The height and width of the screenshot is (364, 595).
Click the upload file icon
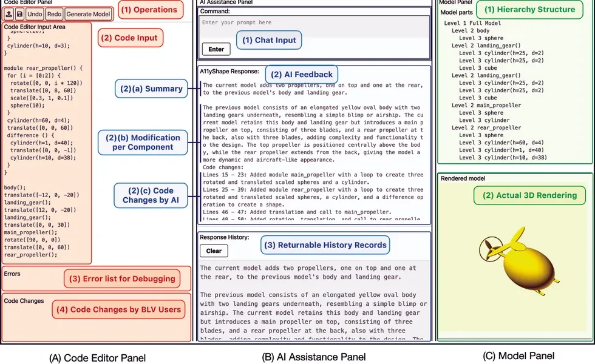(x=8, y=13)
